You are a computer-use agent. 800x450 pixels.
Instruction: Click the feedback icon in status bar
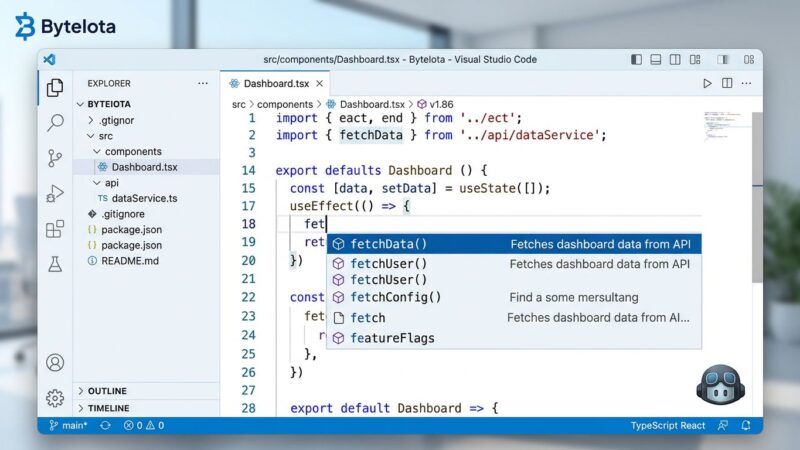point(723,425)
